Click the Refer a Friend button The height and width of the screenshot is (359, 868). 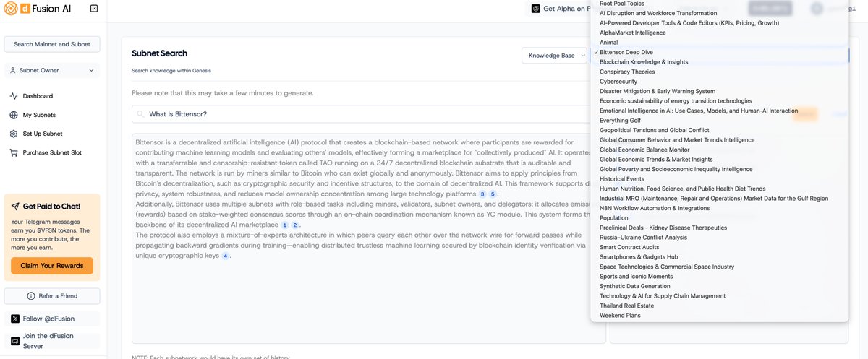click(x=52, y=296)
